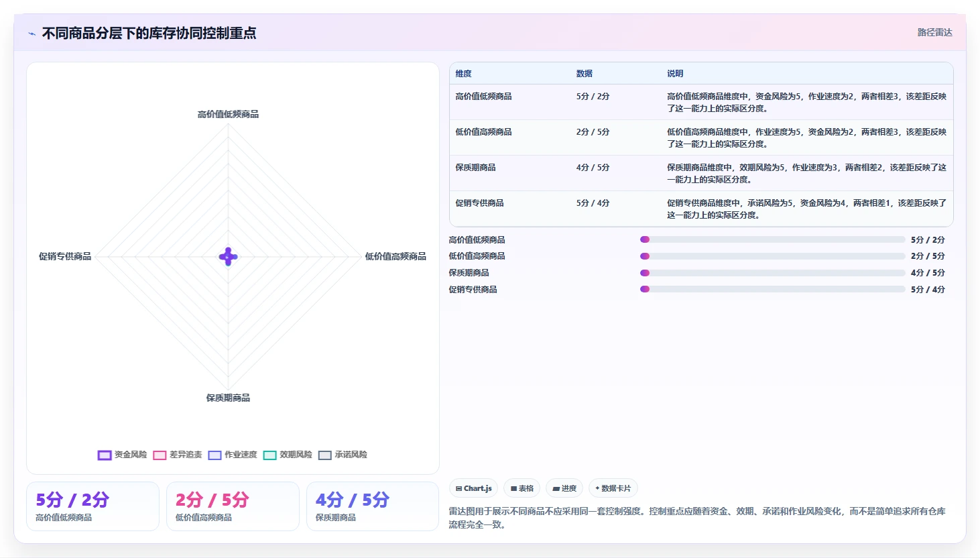Click the 进度 tag
980x558 pixels.
tap(564, 488)
